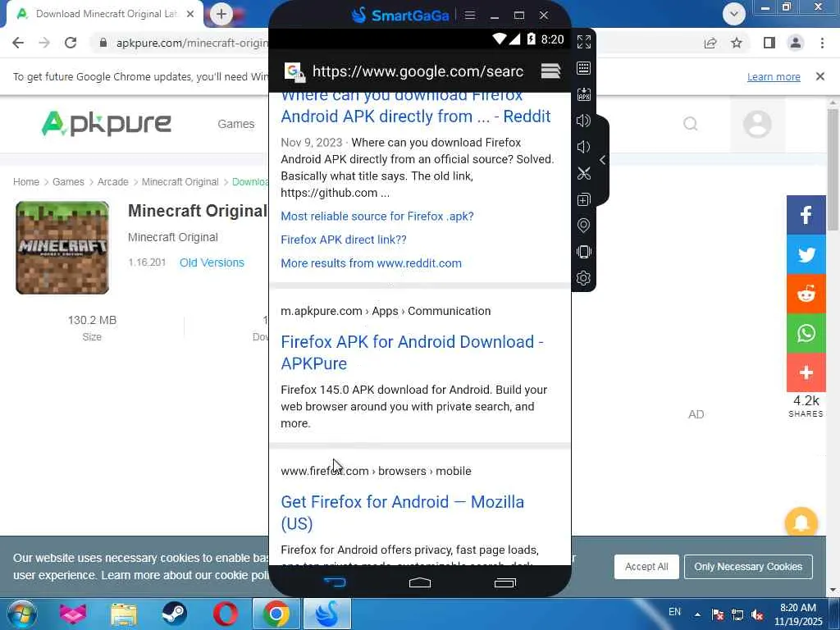
Task: Tap the Android recent apps button
Action: pos(504,582)
